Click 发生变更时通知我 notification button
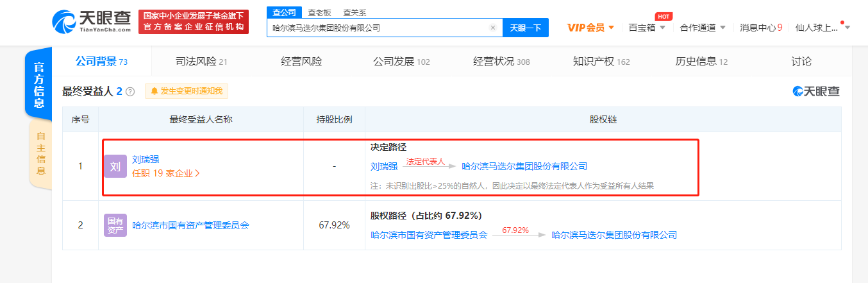This screenshot has width=868, height=283. point(187,91)
